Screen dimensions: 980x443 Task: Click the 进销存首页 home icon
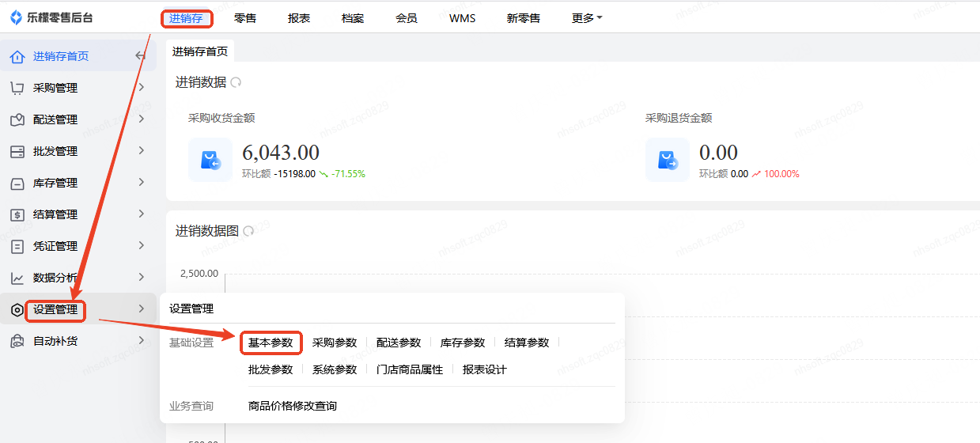pos(17,57)
